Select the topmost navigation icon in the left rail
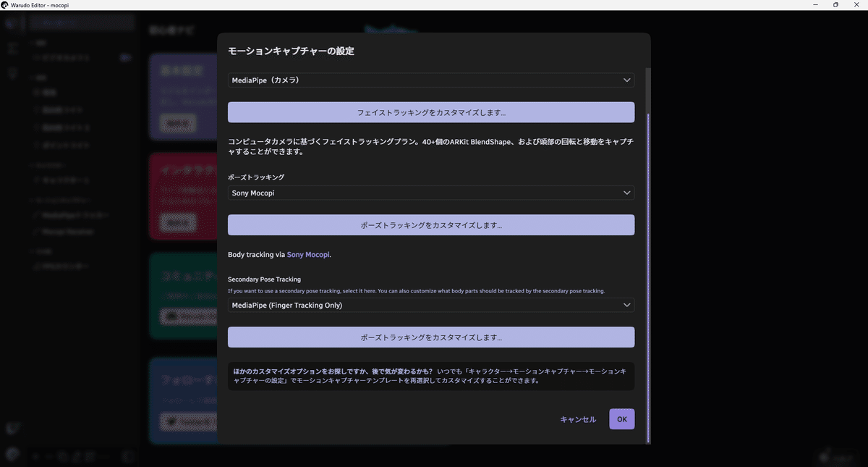The width and height of the screenshot is (868, 467). [x=10, y=24]
